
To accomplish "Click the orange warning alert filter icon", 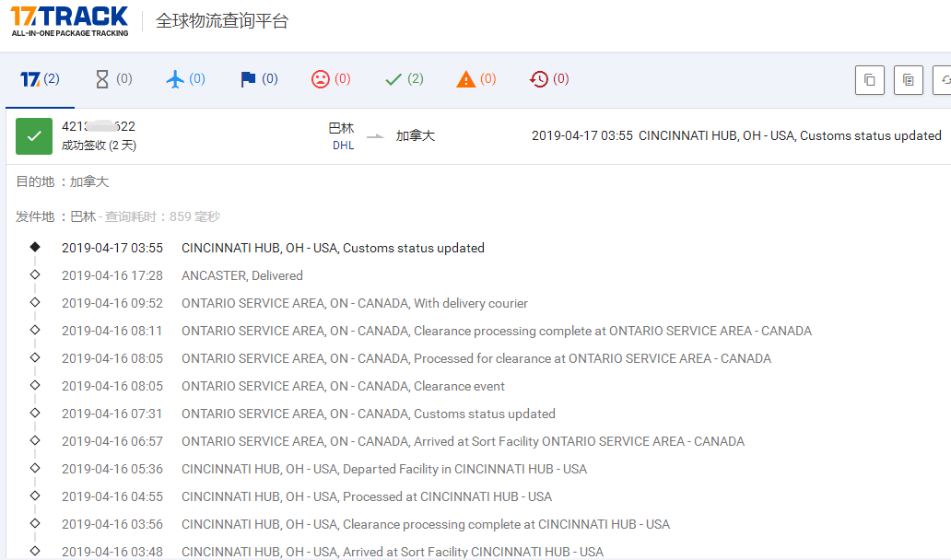I will pos(467,79).
